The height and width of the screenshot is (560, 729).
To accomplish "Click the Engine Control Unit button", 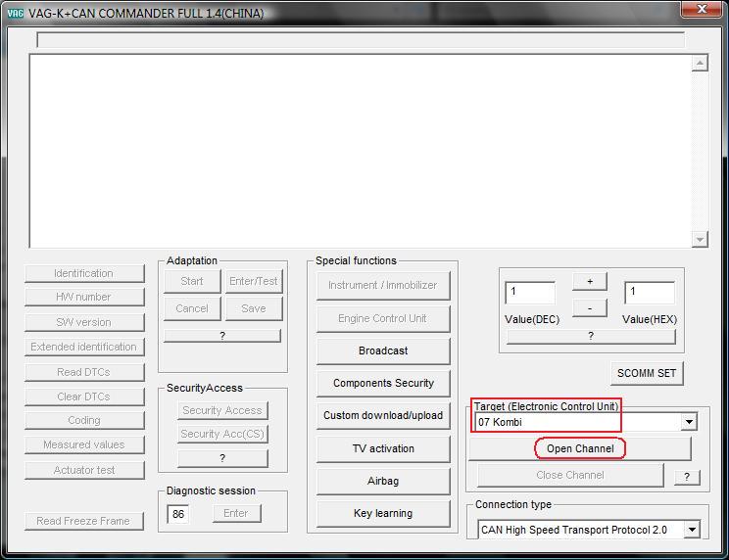I will point(383,319).
